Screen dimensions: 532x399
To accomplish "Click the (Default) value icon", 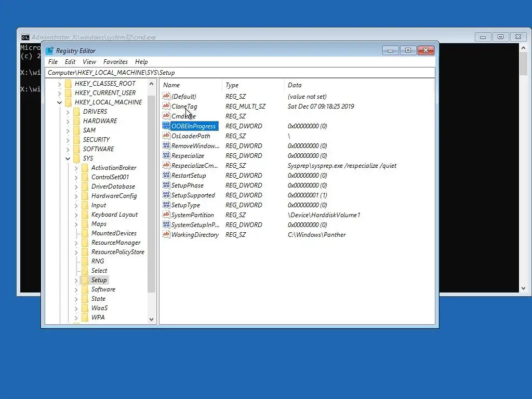I will coord(166,96).
